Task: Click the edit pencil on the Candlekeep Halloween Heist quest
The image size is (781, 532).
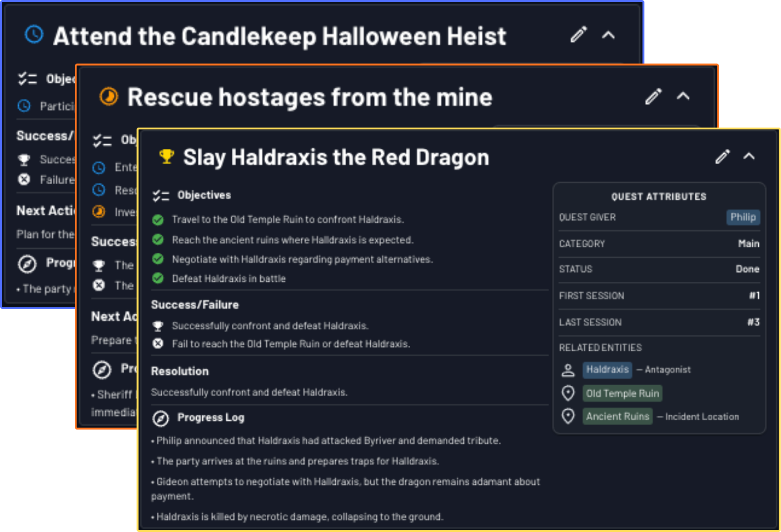Action: pos(578,35)
